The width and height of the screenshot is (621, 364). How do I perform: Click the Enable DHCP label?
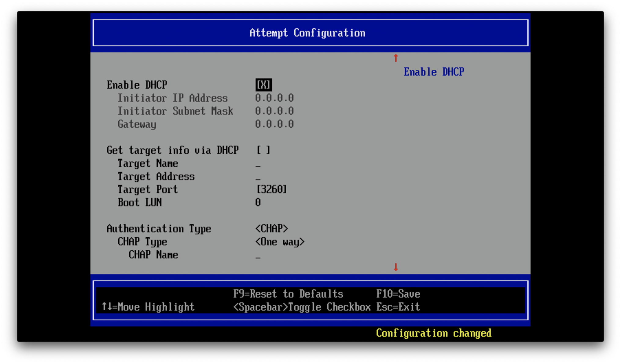click(137, 85)
